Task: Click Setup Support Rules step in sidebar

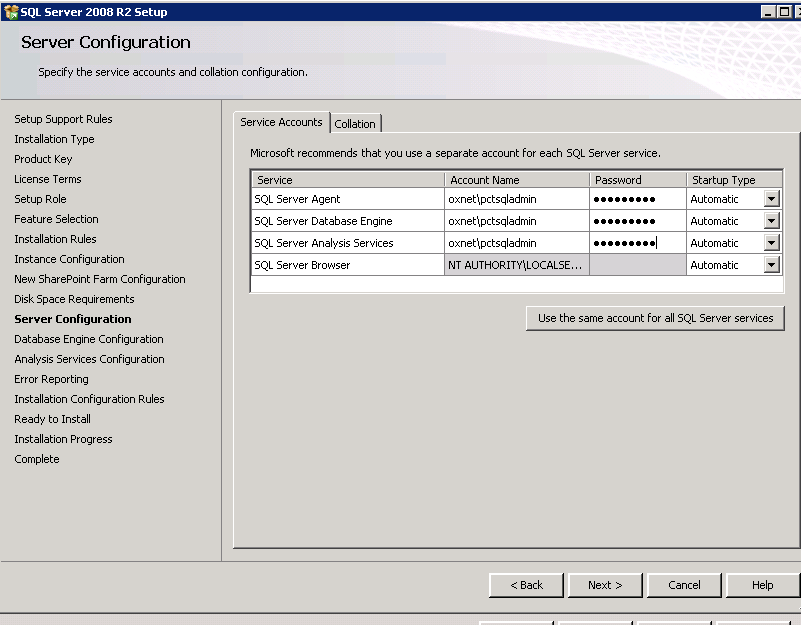Action: 63,119
